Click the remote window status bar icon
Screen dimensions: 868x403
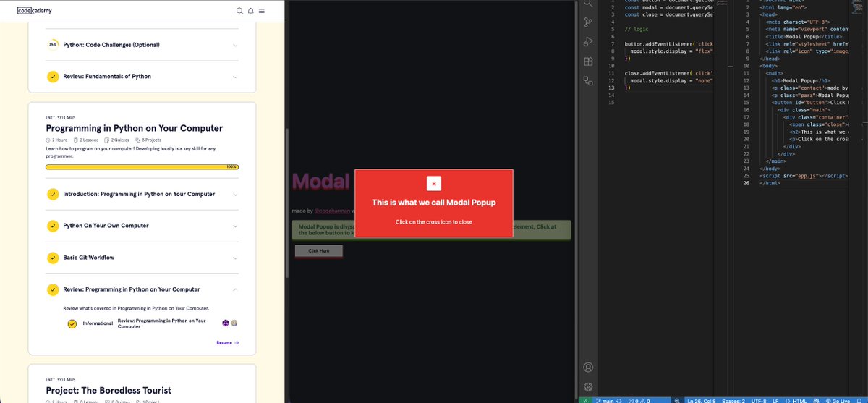[585, 400]
